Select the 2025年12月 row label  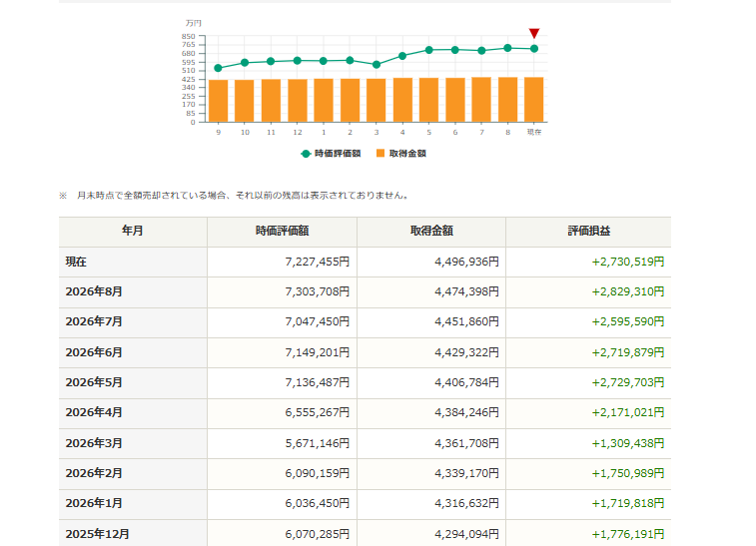pyautogui.click(x=98, y=534)
